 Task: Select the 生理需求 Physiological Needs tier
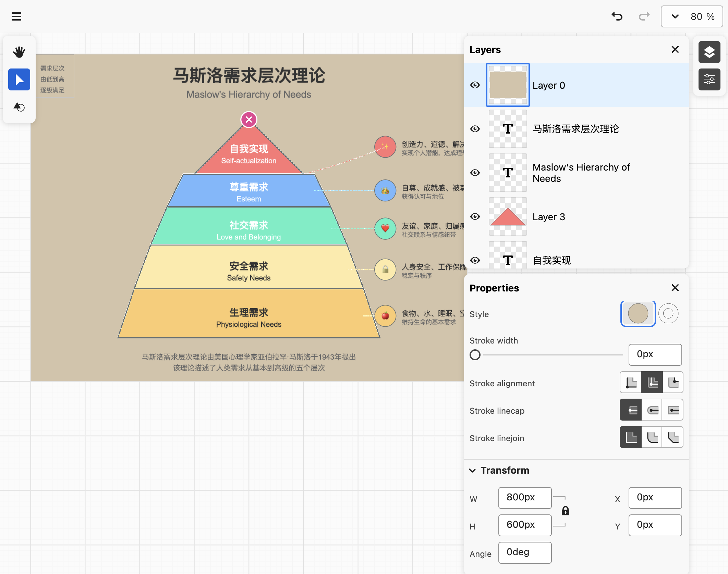click(x=249, y=314)
